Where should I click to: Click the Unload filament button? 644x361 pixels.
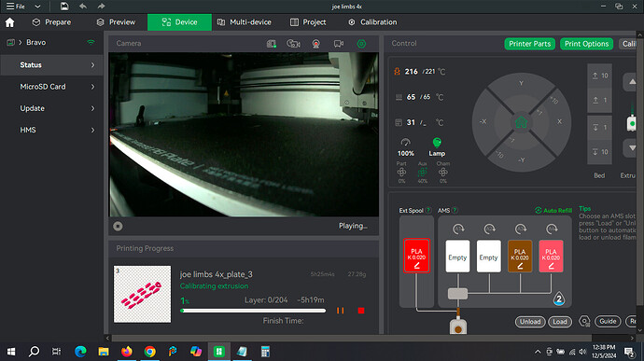pyautogui.click(x=530, y=322)
